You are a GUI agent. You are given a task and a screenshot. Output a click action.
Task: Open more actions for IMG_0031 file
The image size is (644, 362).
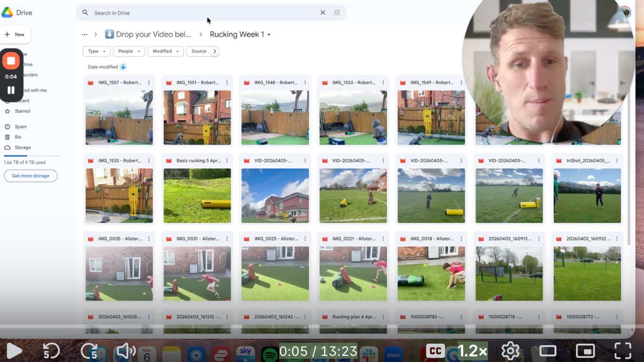pyautogui.click(x=227, y=239)
